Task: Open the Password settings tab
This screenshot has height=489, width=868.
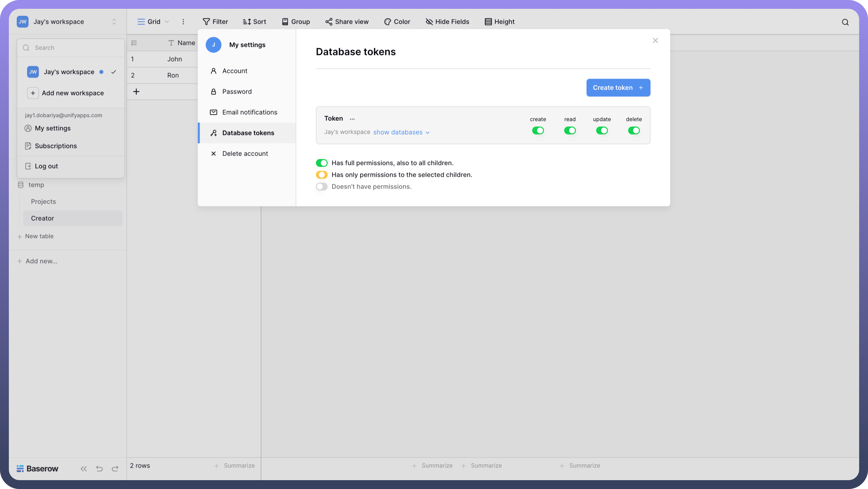Action: [236, 92]
